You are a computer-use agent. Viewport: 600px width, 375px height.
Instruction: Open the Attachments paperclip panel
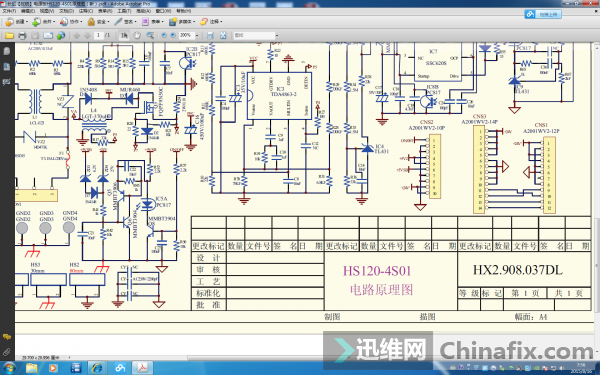coord(7,352)
